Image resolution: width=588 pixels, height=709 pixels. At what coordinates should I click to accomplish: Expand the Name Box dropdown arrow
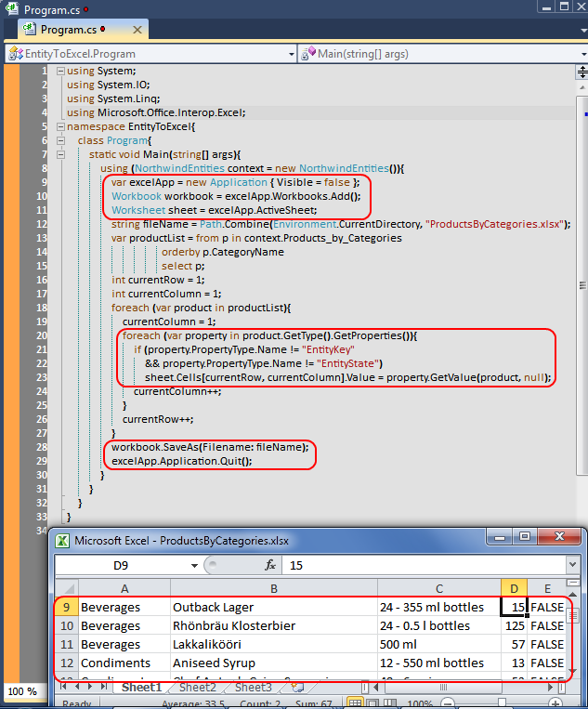pyautogui.click(x=194, y=565)
